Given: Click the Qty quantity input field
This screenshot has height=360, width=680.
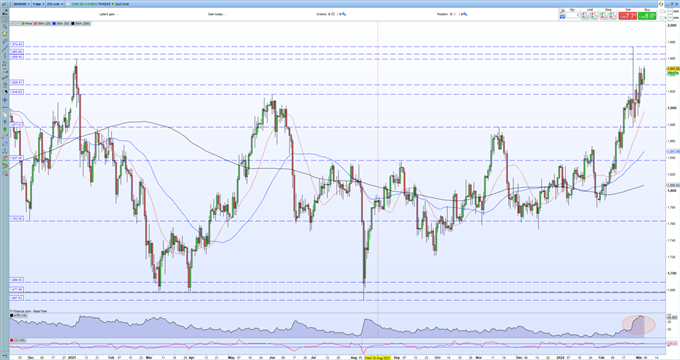Looking at the screenshot, I should coord(572,16).
